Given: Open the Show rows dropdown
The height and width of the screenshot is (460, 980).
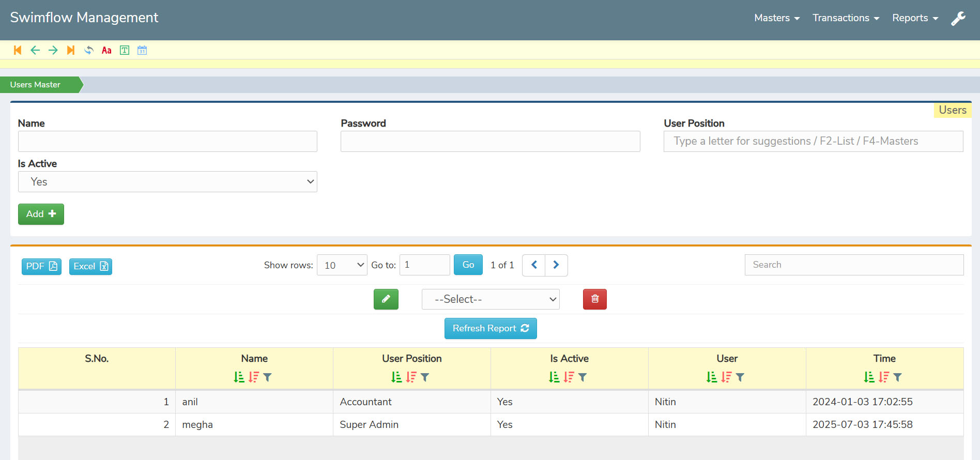Looking at the screenshot, I should click(x=342, y=265).
